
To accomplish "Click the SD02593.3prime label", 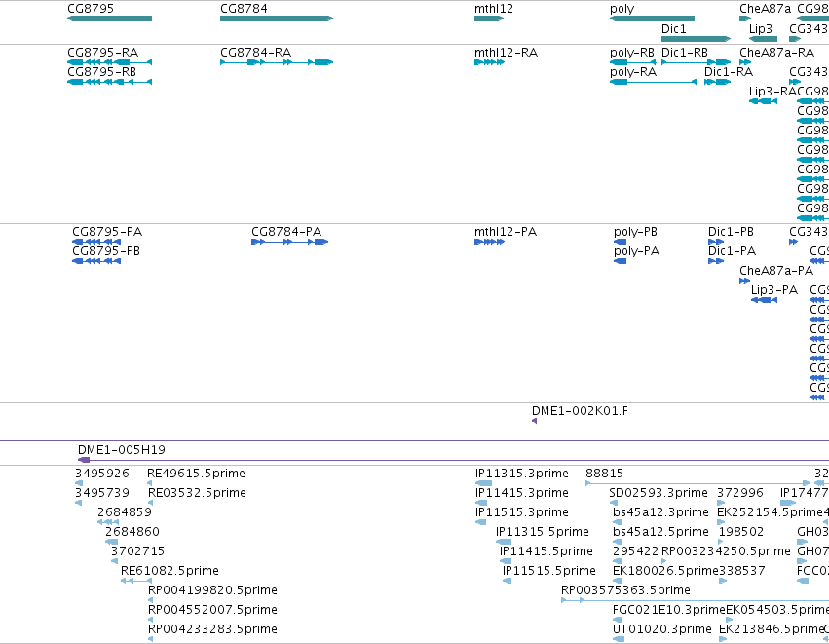I will click(x=659, y=493).
